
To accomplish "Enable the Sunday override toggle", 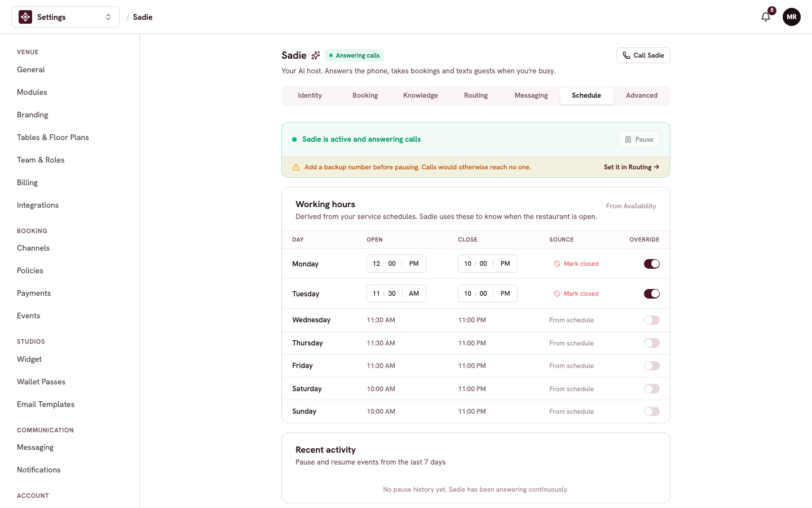I will click(x=652, y=411).
